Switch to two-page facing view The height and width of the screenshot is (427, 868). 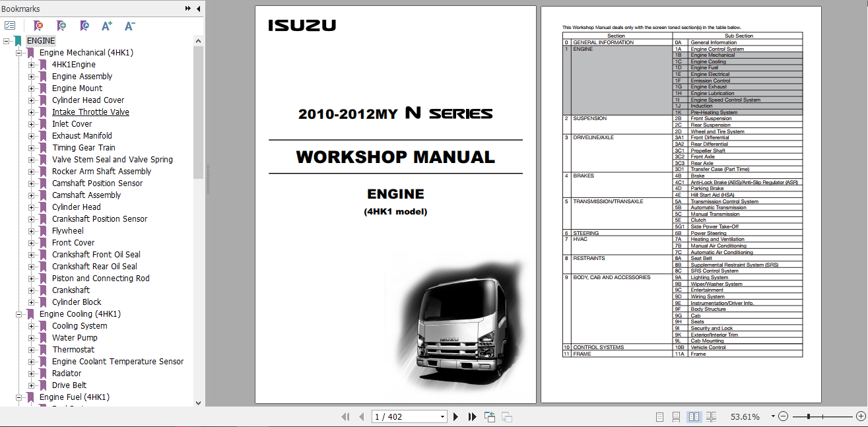694,416
